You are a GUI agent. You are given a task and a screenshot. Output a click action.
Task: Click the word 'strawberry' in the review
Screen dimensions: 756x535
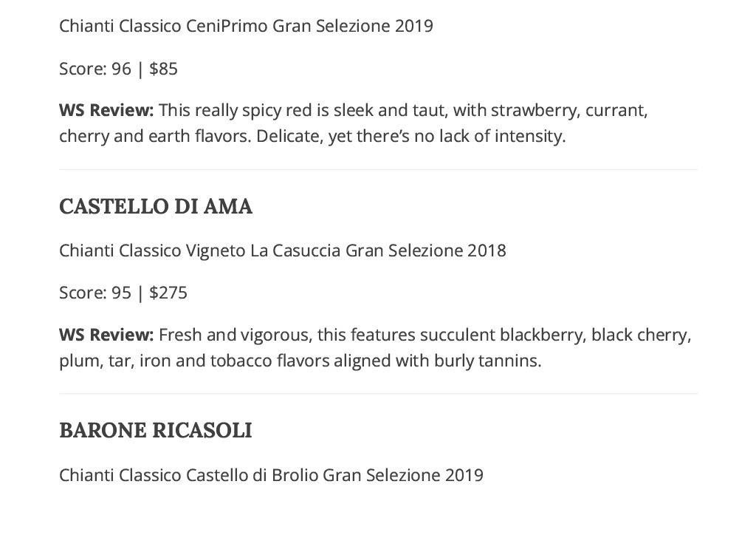535,111
